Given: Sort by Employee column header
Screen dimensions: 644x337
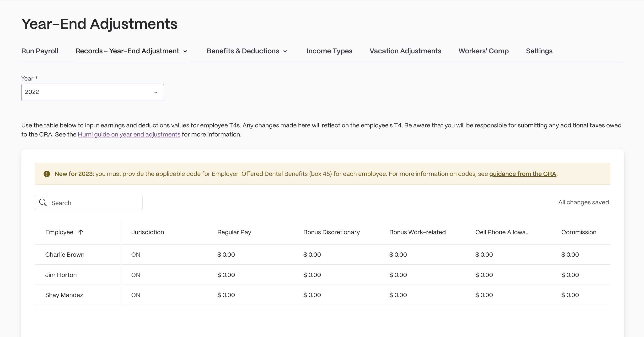Looking at the screenshot, I should pyautogui.click(x=59, y=232).
